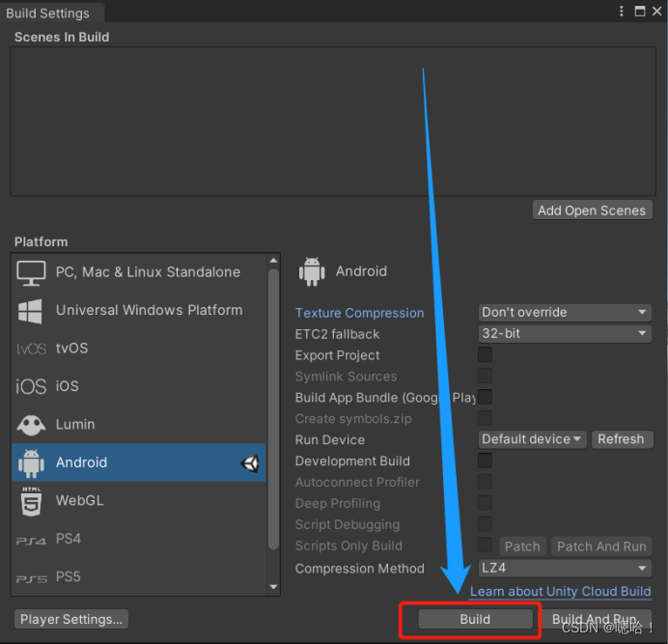The width and height of the screenshot is (668, 644).
Task: Select PC, Mac & Linux Standalone platform
Action: point(138,272)
